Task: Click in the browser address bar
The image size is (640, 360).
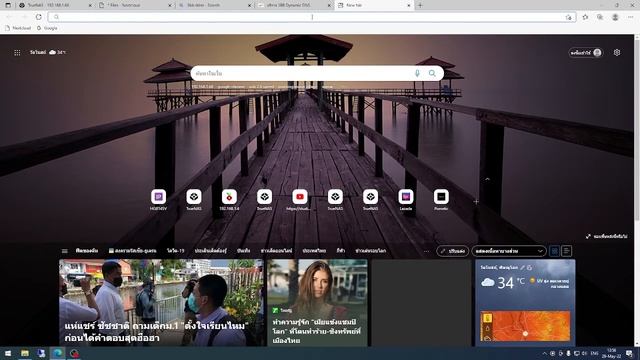Action: coord(312,17)
